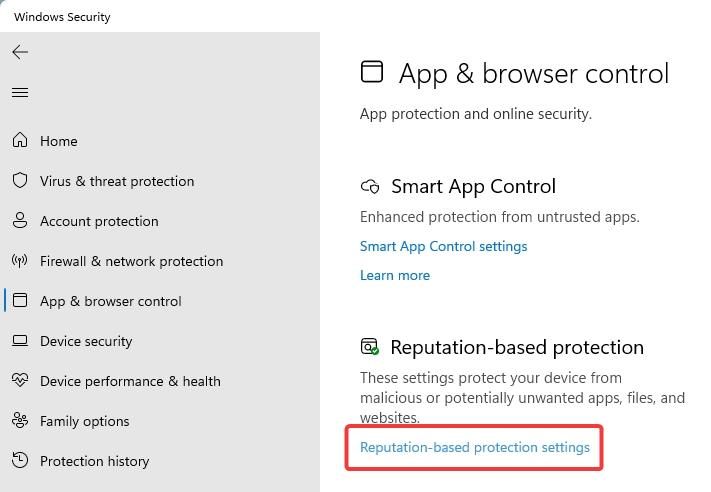This screenshot has width=711, height=492.
Task: Open Smart App Control settings link
Action: [443, 246]
